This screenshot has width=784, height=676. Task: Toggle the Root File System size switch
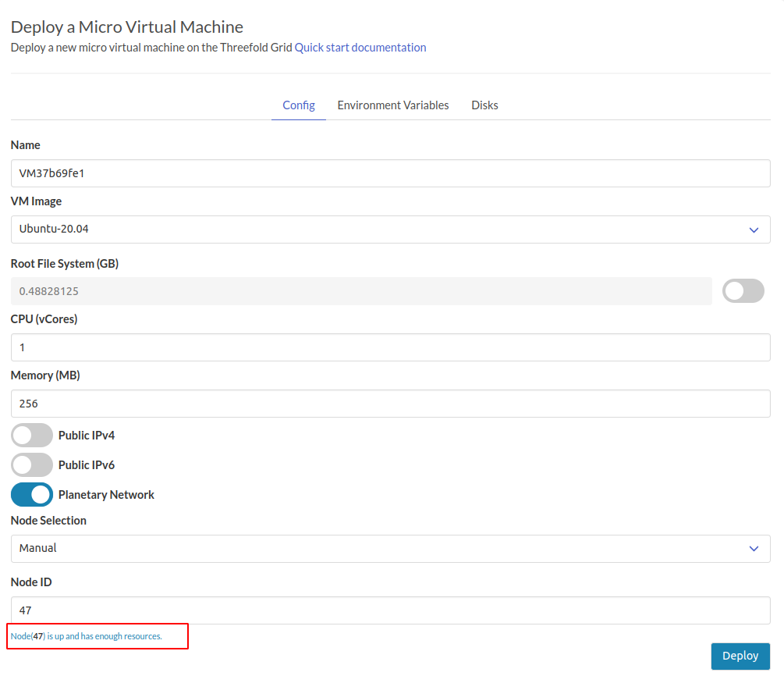pos(742,290)
